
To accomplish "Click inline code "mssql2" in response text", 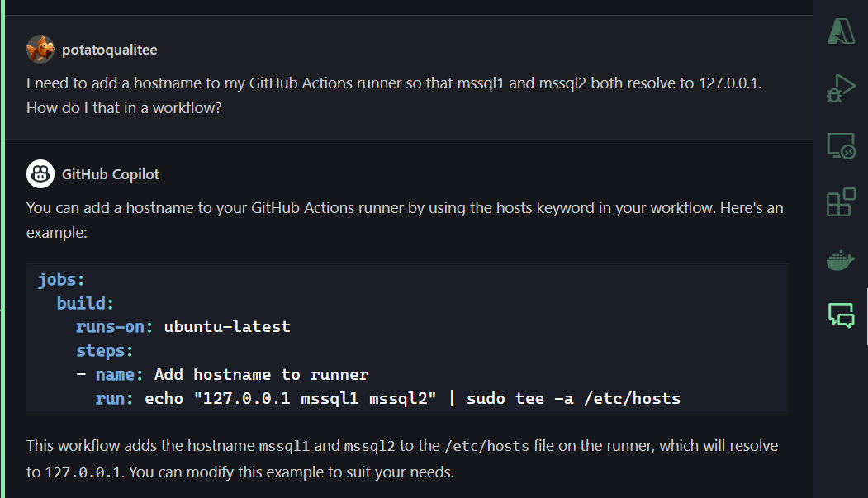I will pyautogui.click(x=369, y=446).
